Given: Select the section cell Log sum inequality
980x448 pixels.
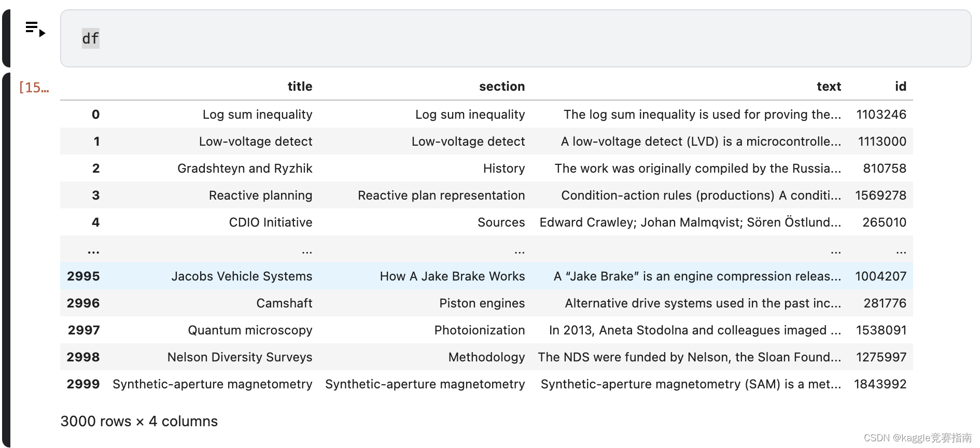Looking at the screenshot, I should point(470,115).
